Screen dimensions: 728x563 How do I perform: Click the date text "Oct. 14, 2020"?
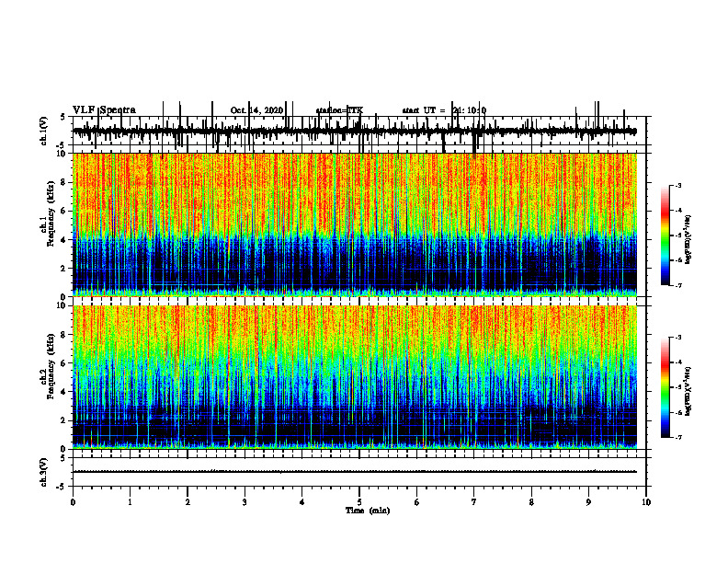[x=256, y=110]
